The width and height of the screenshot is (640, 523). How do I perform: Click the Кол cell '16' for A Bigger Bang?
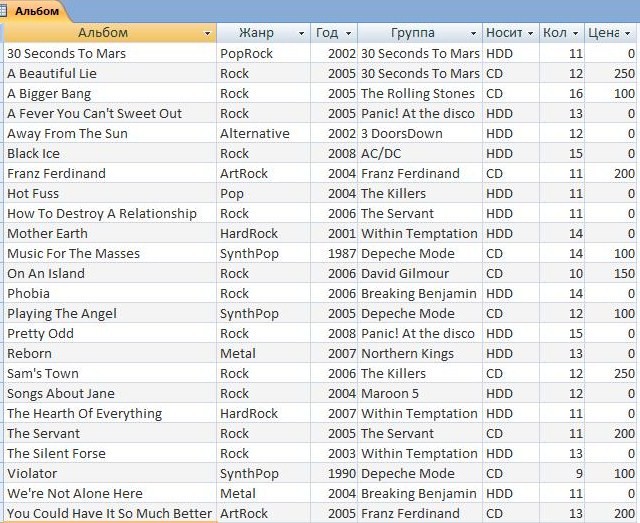(562, 93)
